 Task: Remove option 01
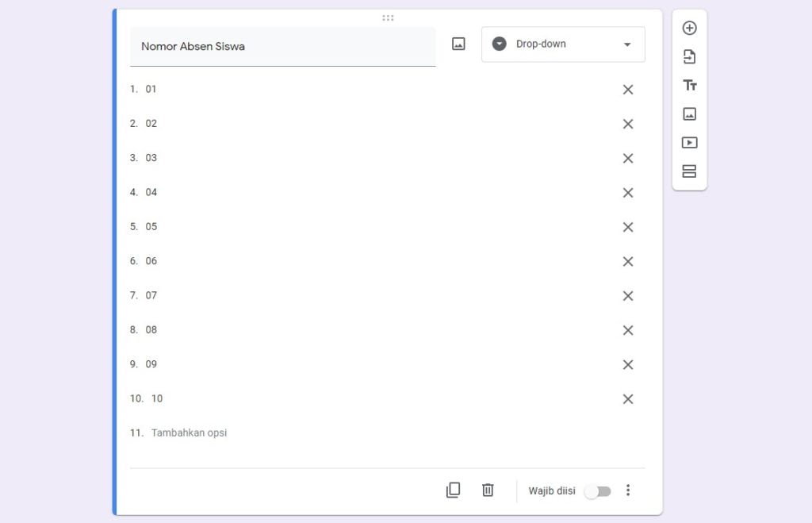point(628,90)
